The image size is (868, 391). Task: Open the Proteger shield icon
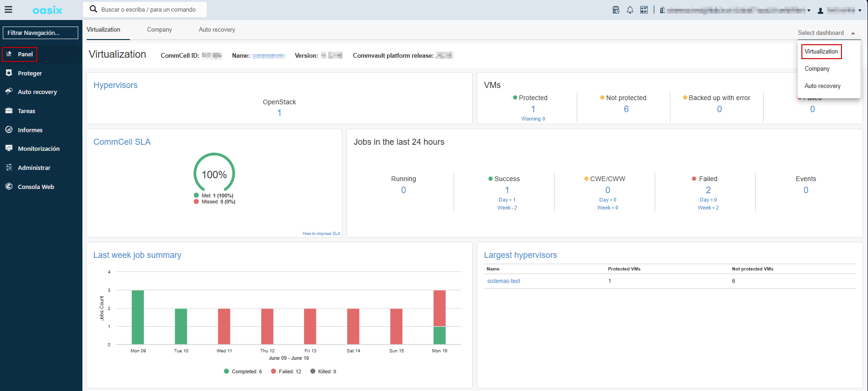pos(9,73)
